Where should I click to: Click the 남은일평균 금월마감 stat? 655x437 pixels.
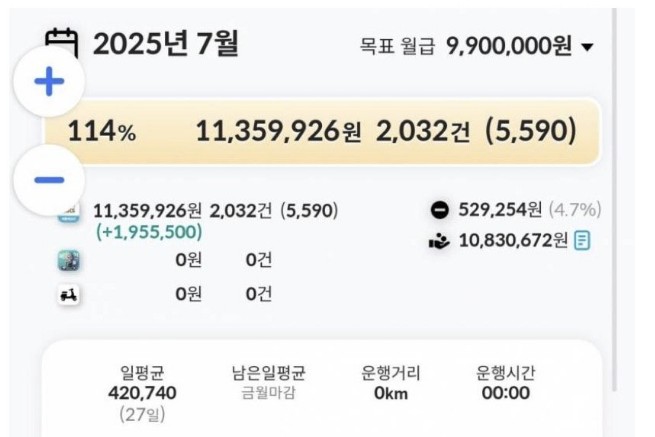pos(268,383)
